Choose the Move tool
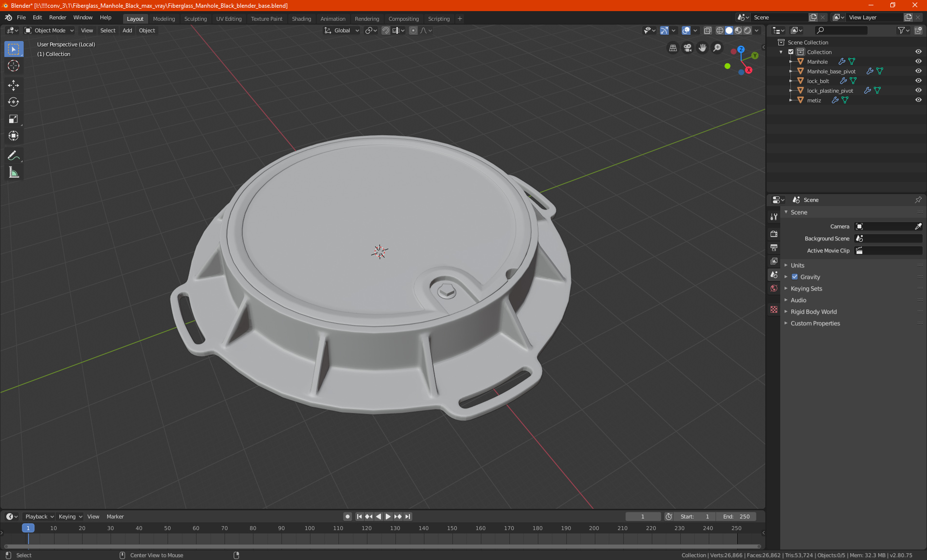 14,85
